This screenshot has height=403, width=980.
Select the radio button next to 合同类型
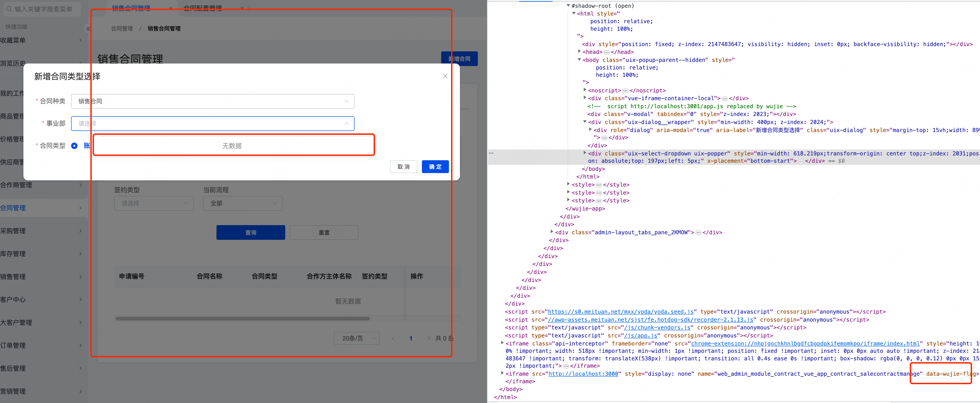click(x=74, y=146)
